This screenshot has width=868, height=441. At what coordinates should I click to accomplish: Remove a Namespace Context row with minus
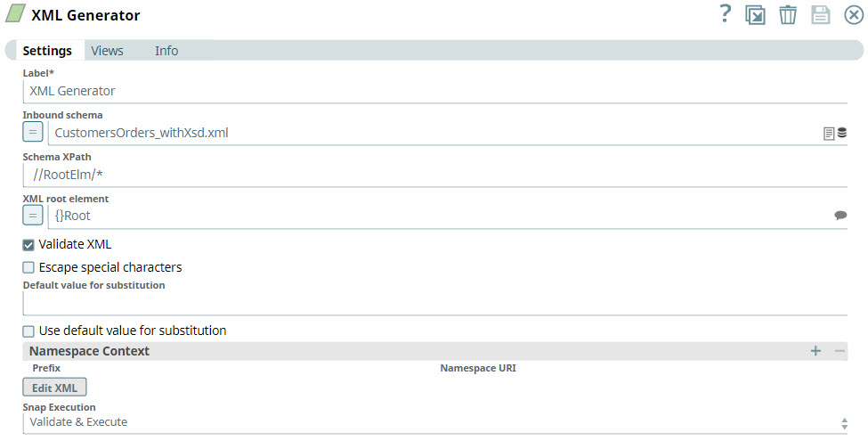tap(840, 351)
